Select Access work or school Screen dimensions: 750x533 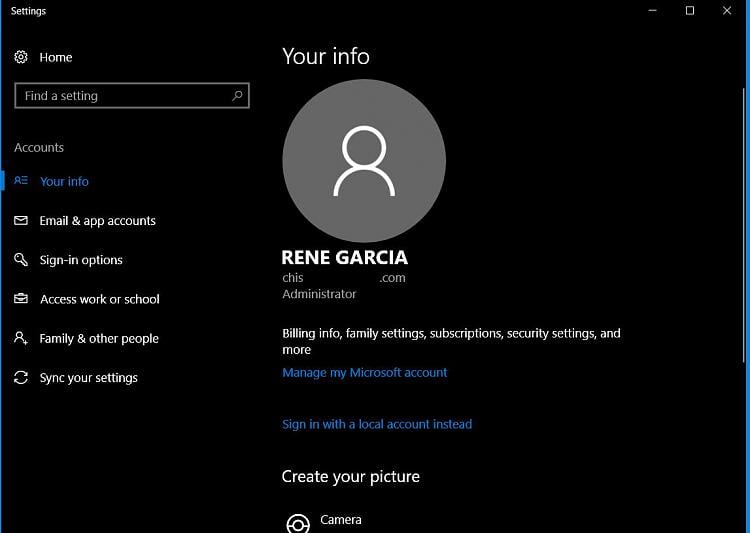[x=100, y=299]
